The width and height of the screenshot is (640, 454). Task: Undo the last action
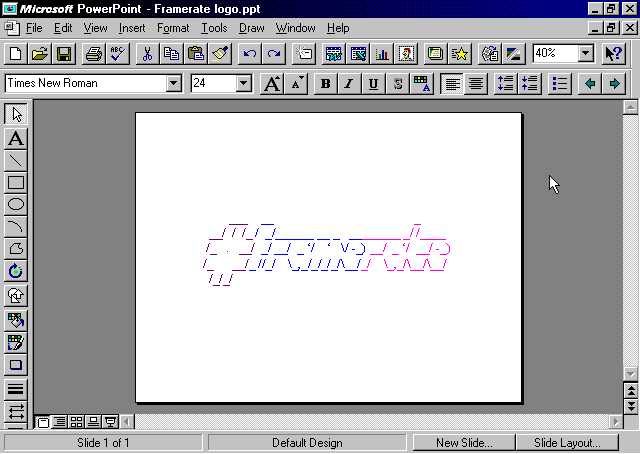249,53
